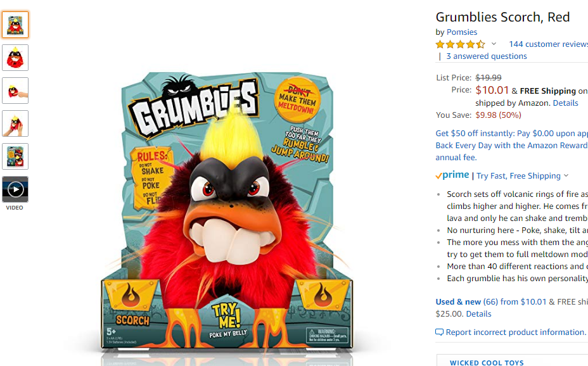Viewport: 588px width, 366px height.
Task: Open Details link after $25.00
Action: coord(478,314)
